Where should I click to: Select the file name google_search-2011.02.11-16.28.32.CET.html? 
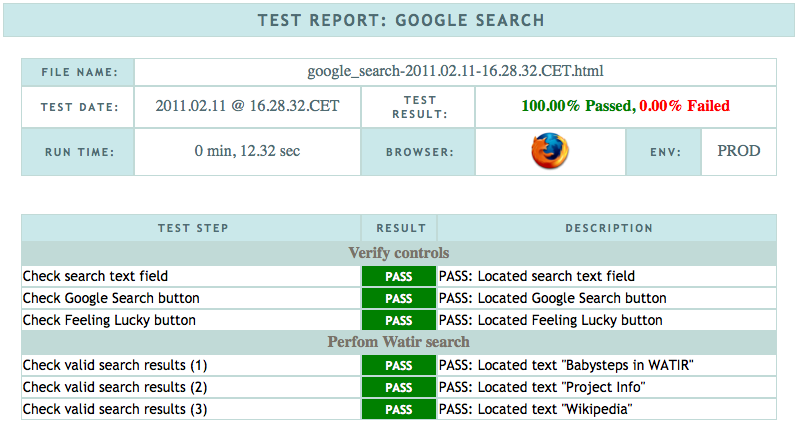tap(455, 72)
